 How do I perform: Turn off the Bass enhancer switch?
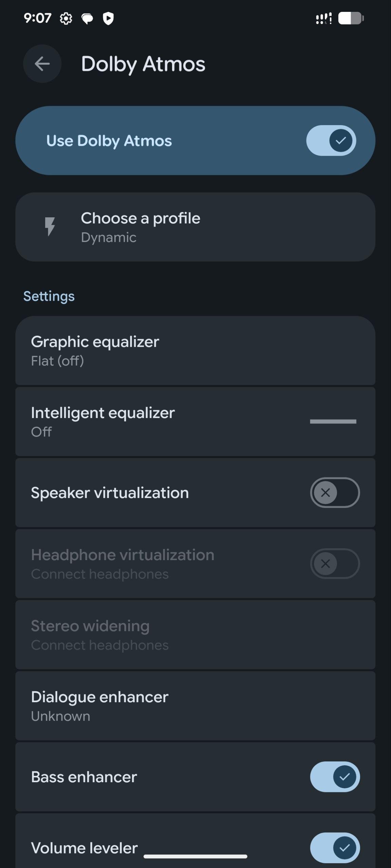335,776
